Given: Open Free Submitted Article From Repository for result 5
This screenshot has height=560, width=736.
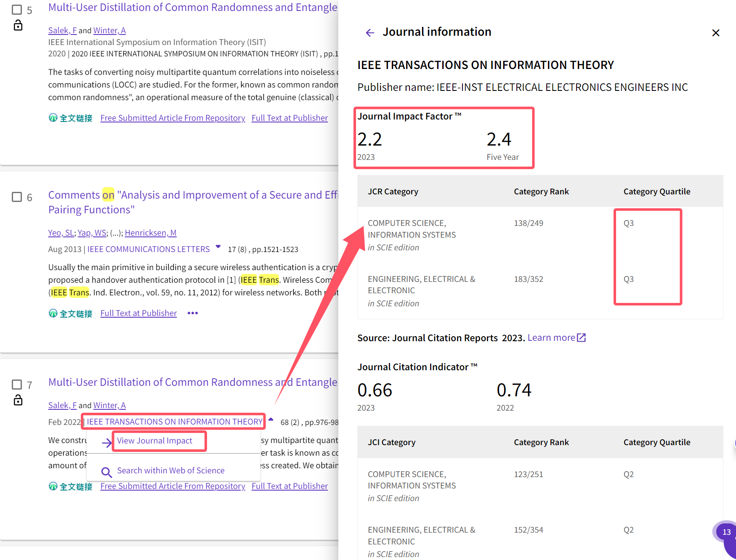Looking at the screenshot, I should click(x=173, y=118).
